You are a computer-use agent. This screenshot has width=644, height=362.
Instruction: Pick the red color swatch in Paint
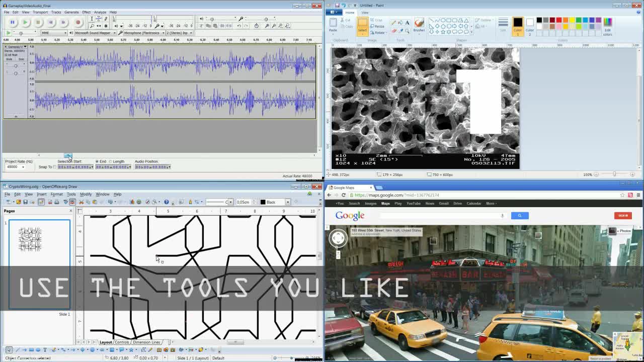click(x=558, y=20)
